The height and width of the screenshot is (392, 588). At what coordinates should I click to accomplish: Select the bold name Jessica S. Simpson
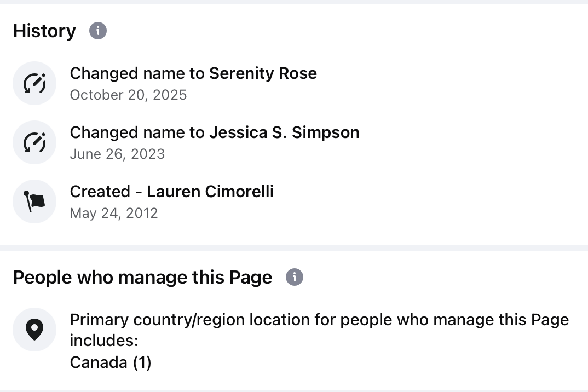click(284, 132)
